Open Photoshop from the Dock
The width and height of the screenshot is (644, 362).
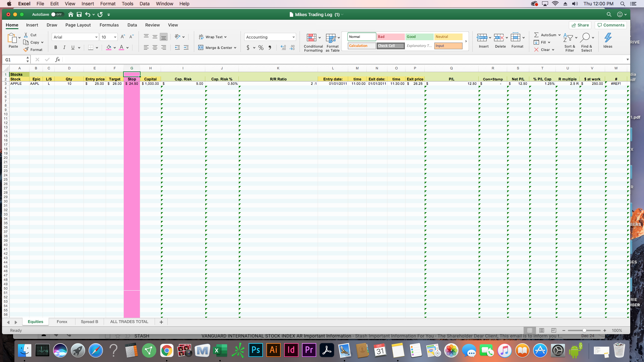(256, 351)
